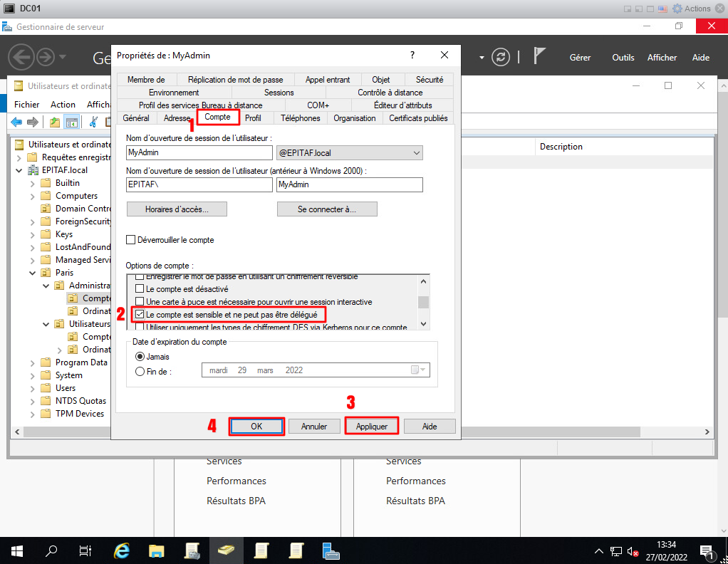Screen dimensions: 728x564
Task: Expand the Builtin folder node
Action: point(33,183)
